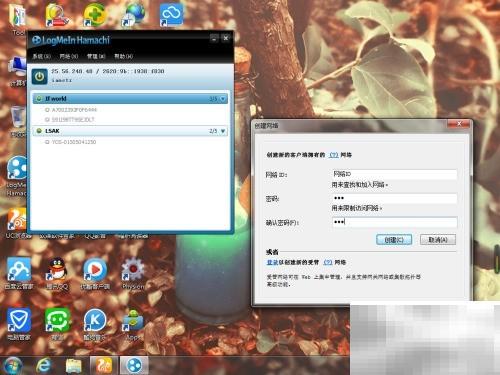Open the 帮助 menu in Hamachi
This screenshot has width=500, height=375.
pyautogui.click(x=123, y=56)
